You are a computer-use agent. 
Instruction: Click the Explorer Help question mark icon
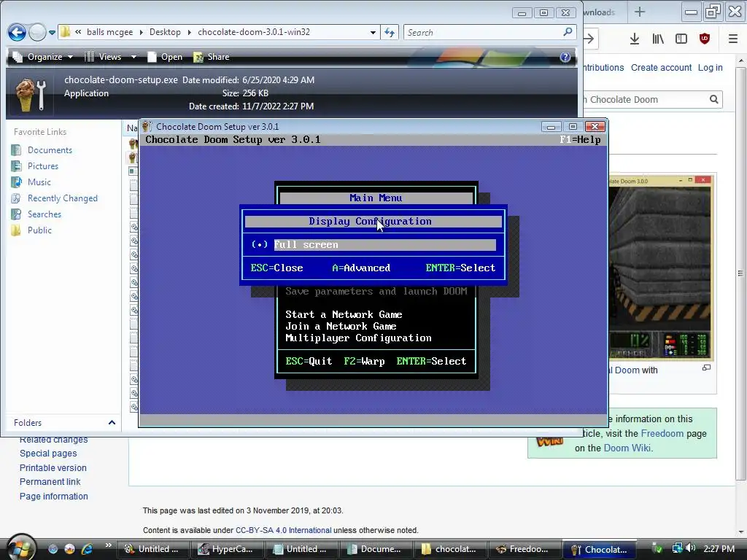point(565,57)
